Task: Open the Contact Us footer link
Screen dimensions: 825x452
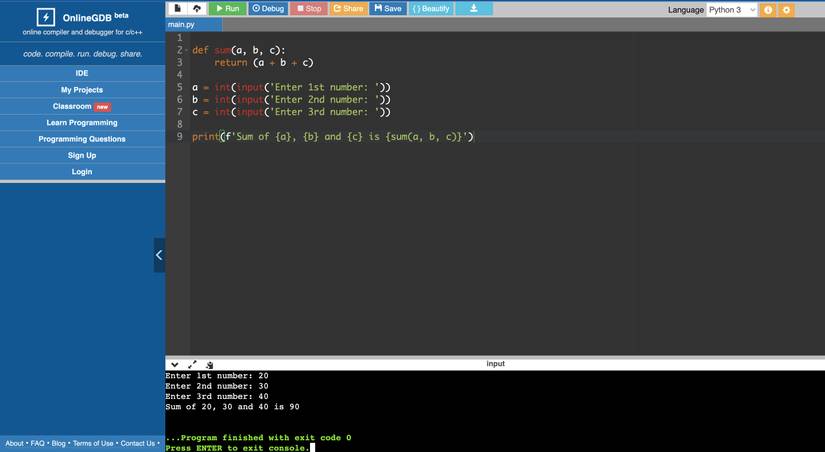Action: [x=138, y=444]
